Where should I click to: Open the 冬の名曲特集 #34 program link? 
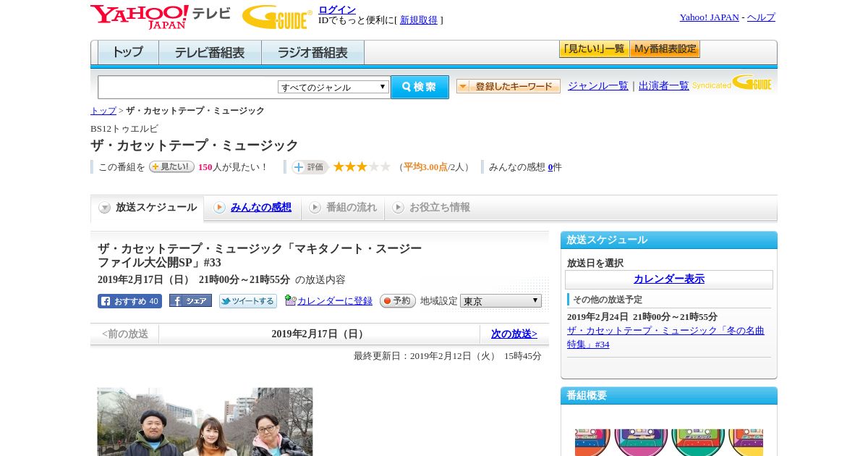tap(665, 337)
